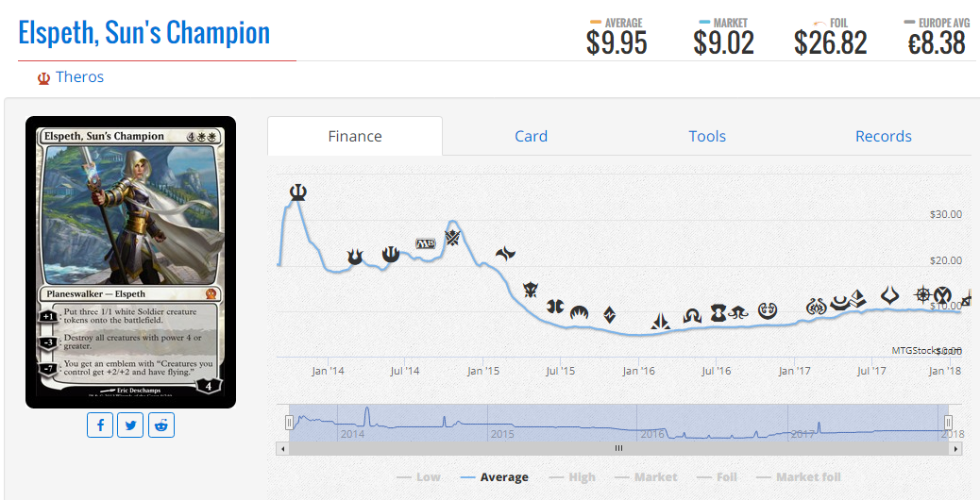Show the Foil price series in legend
The height and width of the screenshot is (500, 980).
pos(717,477)
